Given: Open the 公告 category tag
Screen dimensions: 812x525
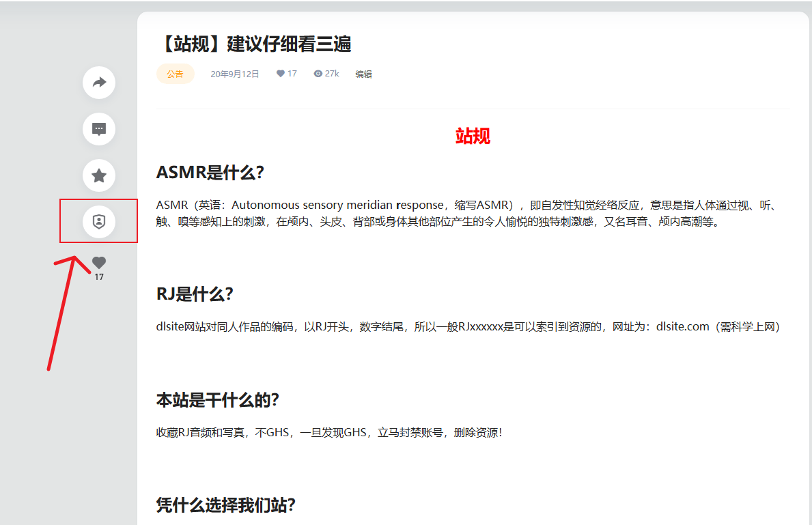Looking at the screenshot, I should tap(175, 74).
